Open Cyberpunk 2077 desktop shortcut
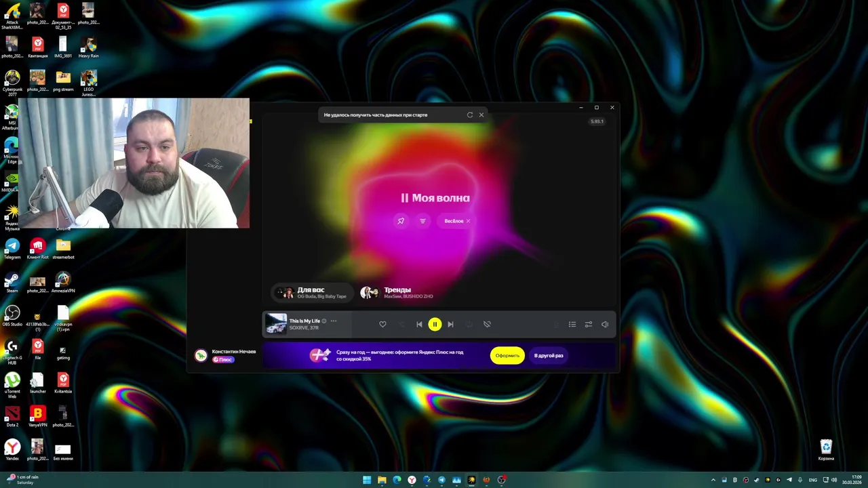This screenshot has height=488, width=868. coord(12,81)
